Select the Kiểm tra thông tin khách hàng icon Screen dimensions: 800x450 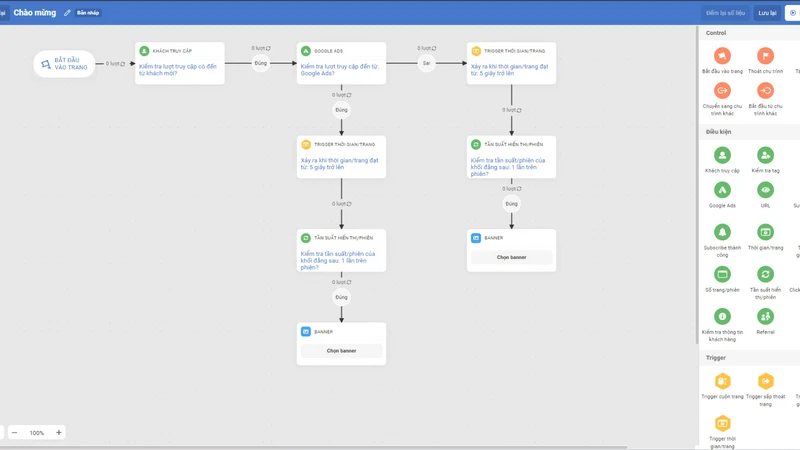[x=722, y=316]
